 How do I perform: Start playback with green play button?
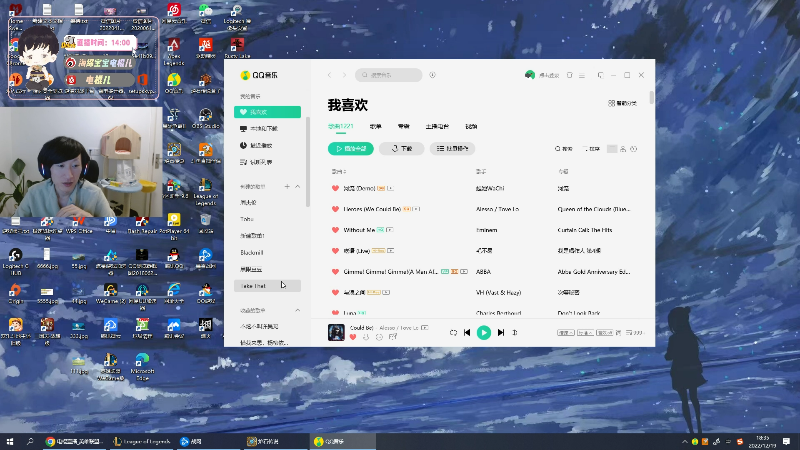484,333
